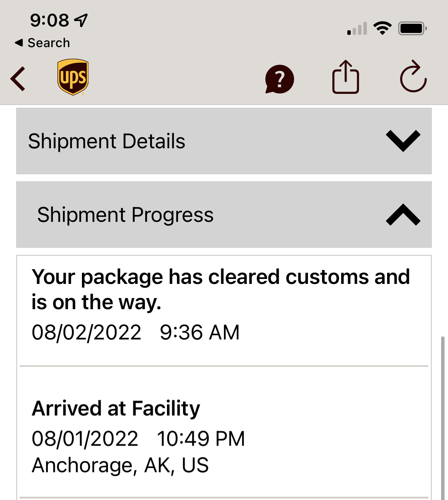Return to Search via the back link
The width and height of the screenshot is (448, 500).
[x=42, y=43]
